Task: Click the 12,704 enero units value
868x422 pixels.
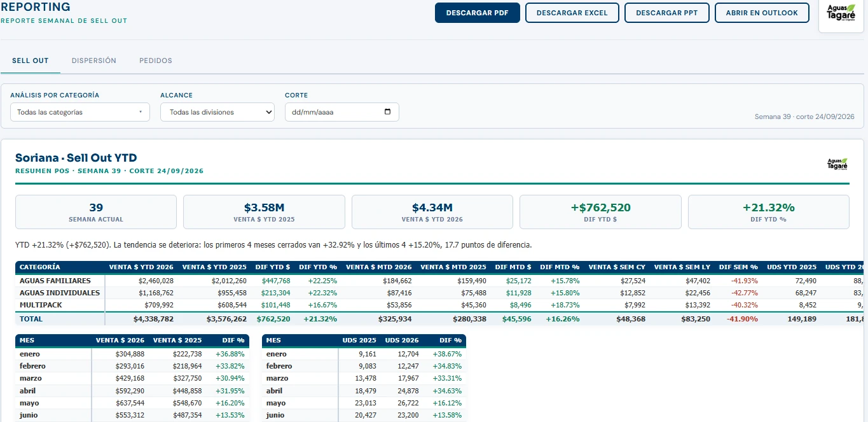Action: (x=407, y=354)
